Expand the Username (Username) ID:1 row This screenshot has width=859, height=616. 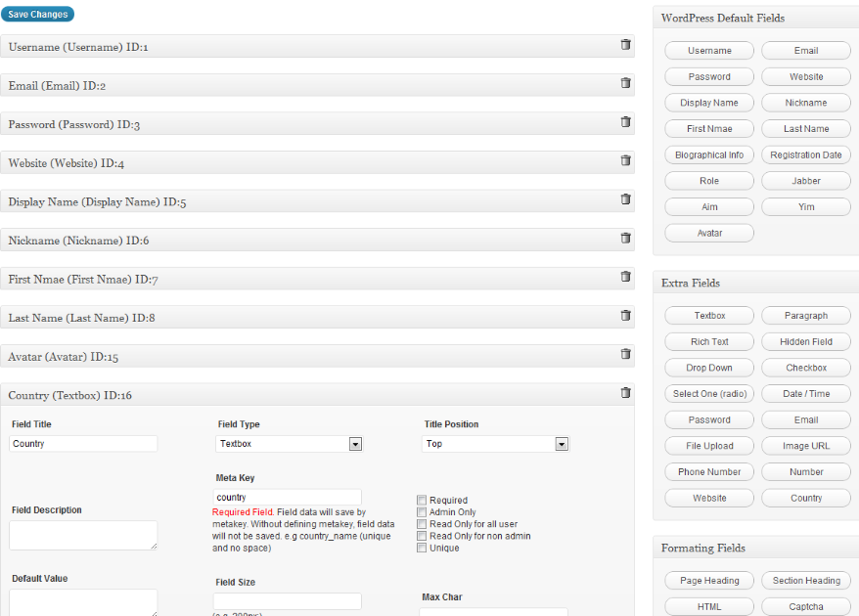point(317,47)
